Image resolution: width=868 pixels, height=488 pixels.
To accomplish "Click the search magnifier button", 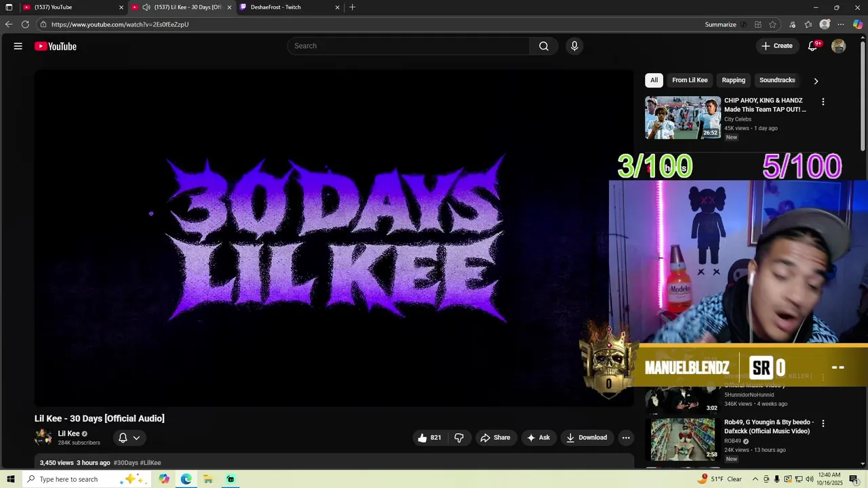I will (544, 46).
